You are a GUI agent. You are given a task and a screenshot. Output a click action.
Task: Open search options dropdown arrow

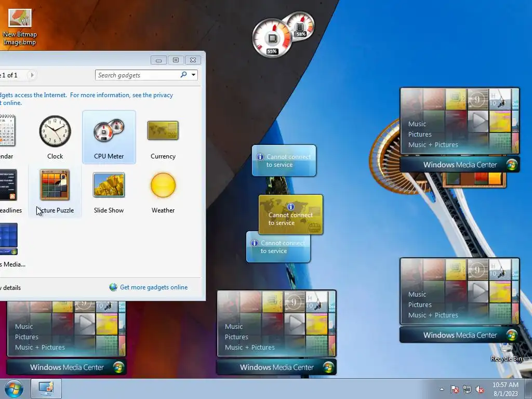point(193,75)
